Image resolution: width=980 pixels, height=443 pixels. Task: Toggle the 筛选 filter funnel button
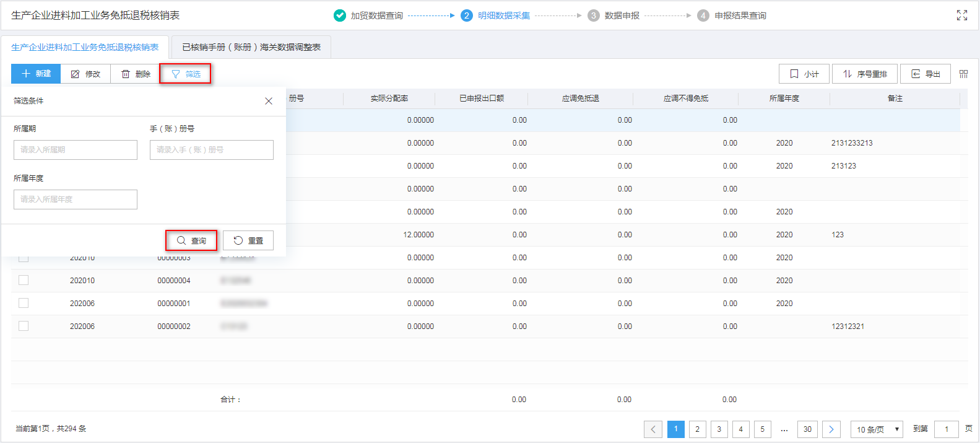click(x=186, y=74)
